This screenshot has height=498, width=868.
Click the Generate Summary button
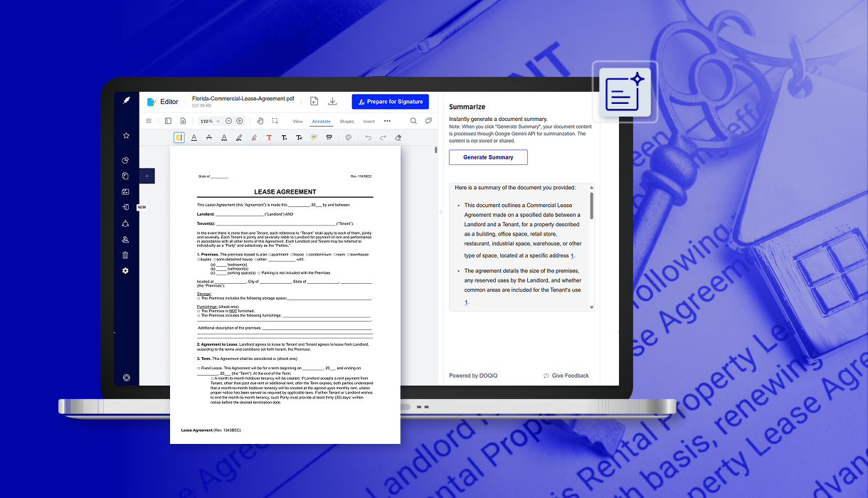pos(488,157)
